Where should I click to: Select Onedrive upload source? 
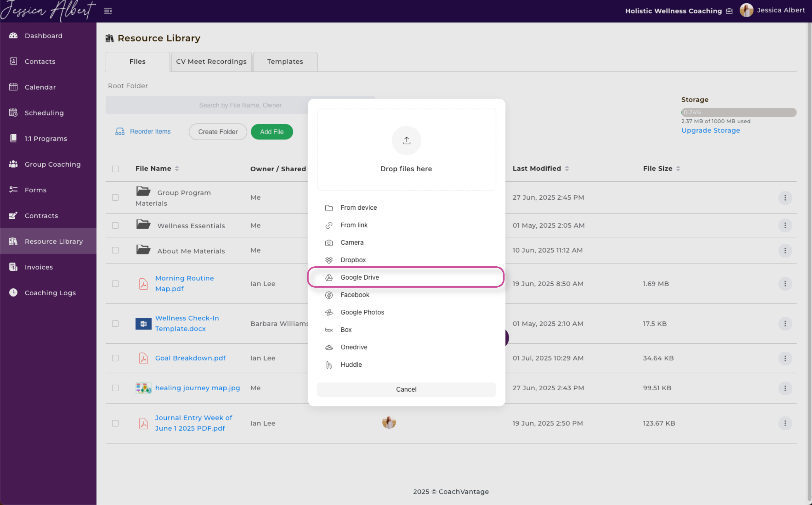(x=354, y=347)
